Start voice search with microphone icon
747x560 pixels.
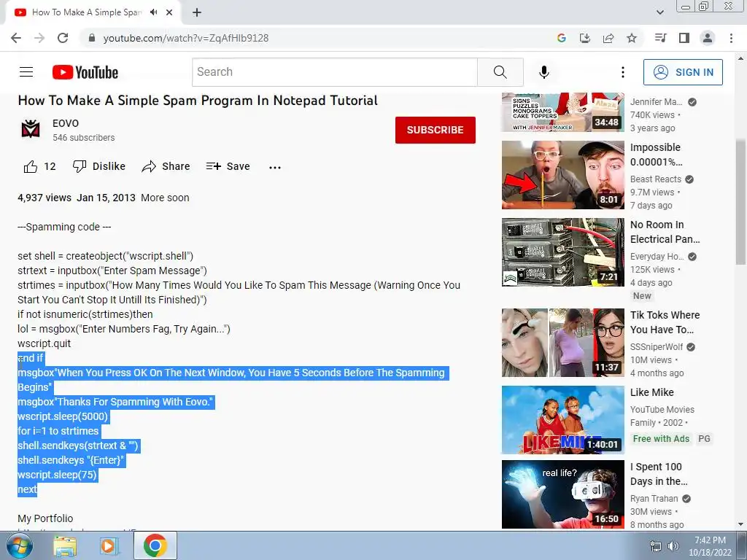tap(544, 72)
